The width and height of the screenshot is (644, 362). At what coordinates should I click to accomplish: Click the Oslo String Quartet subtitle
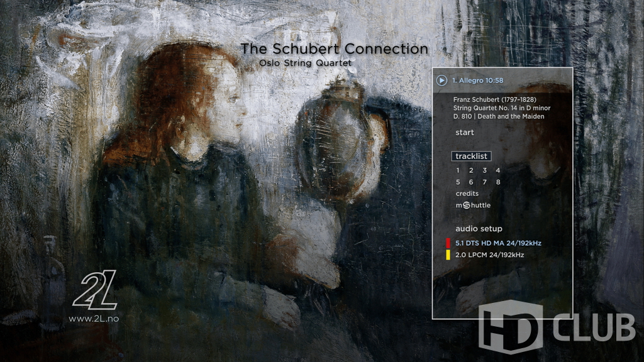(305, 63)
